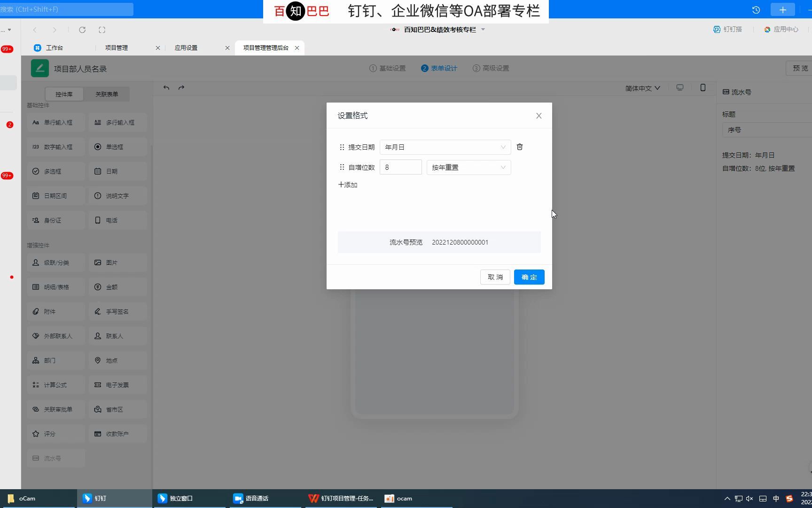Select the 电子发票 control
The width and height of the screenshot is (812, 508).
(118, 385)
